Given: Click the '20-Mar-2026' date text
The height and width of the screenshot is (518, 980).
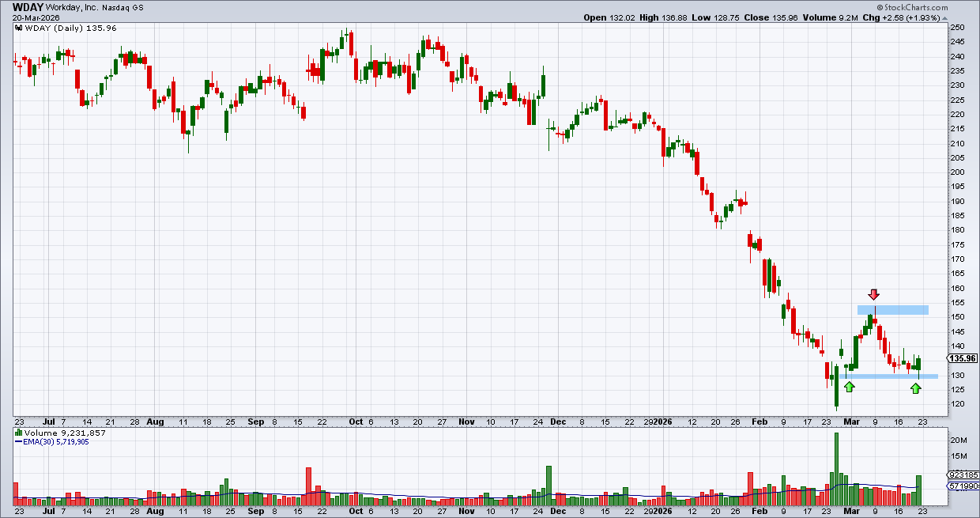Looking at the screenshot, I should pos(36,17).
